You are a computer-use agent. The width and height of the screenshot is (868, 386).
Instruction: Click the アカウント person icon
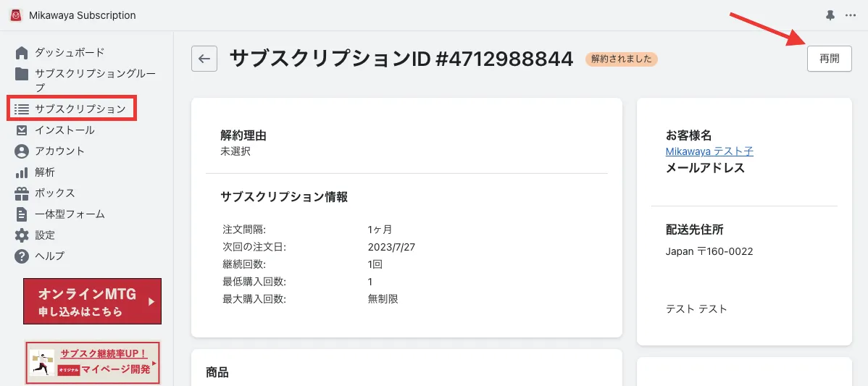click(22, 151)
